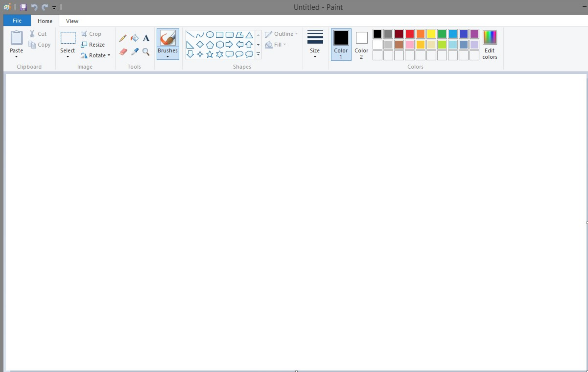Select the Color picker tool
Viewport: 588px width, 372px height.
point(134,52)
